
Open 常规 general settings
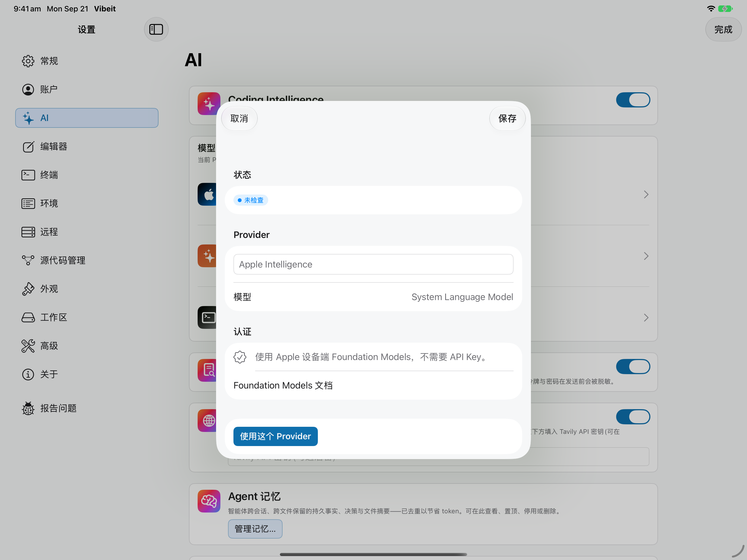pos(87,61)
